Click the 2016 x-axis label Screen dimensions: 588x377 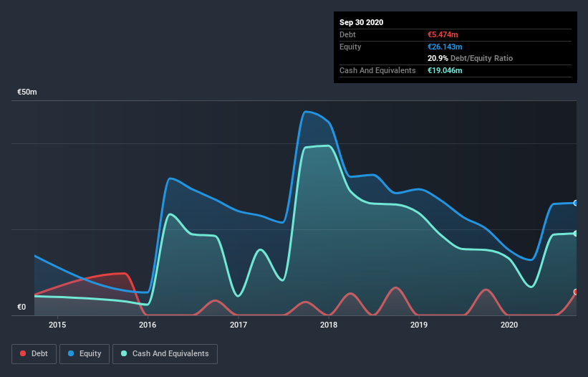tap(148, 325)
